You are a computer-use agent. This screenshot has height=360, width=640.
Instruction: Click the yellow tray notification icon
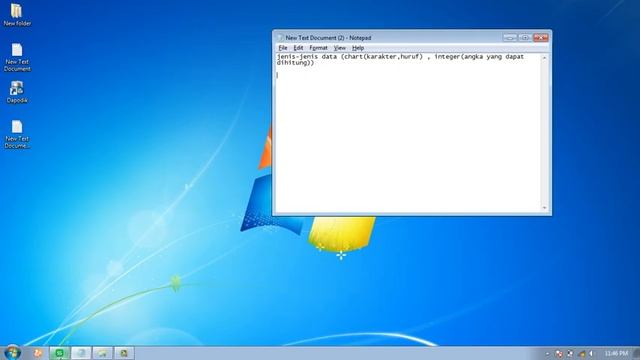(582, 354)
